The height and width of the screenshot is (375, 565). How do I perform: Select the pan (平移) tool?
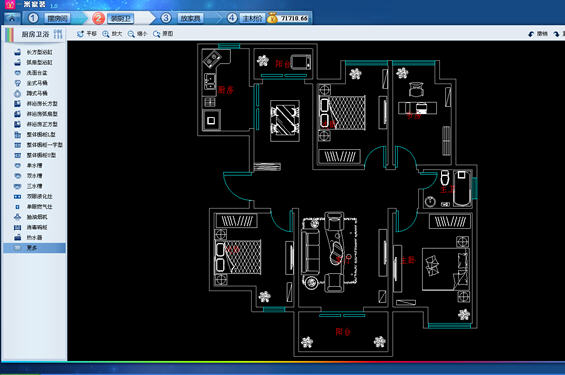point(87,34)
